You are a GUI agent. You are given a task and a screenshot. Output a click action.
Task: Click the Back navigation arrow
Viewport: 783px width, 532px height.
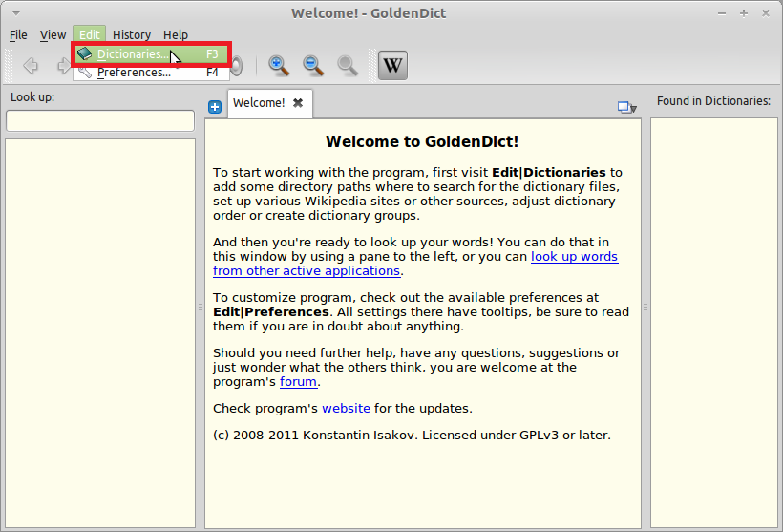(31, 66)
